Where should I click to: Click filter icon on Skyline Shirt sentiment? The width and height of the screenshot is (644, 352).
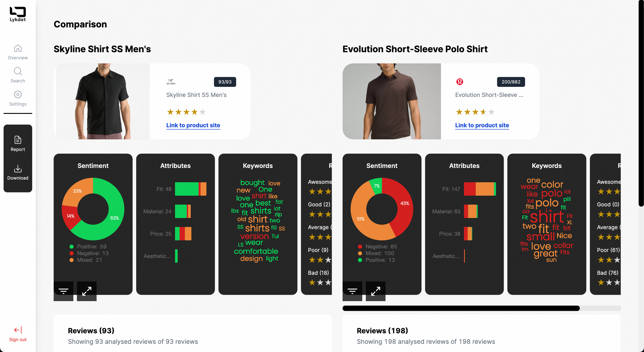[x=63, y=291]
